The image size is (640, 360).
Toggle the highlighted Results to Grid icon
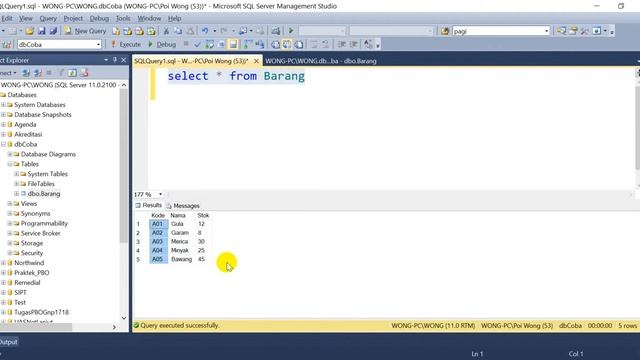[x=287, y=44]
